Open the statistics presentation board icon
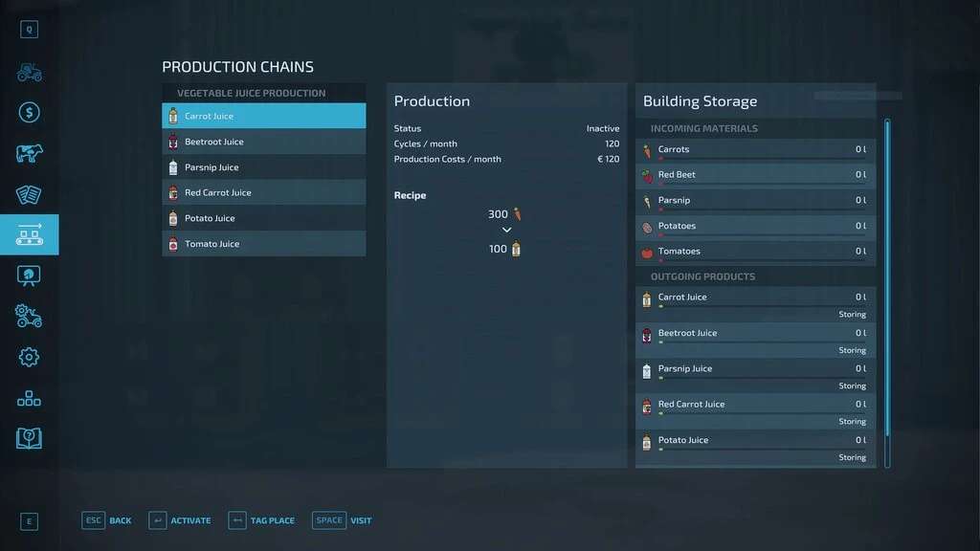The image size is (980, 551). tap(29, 275)
